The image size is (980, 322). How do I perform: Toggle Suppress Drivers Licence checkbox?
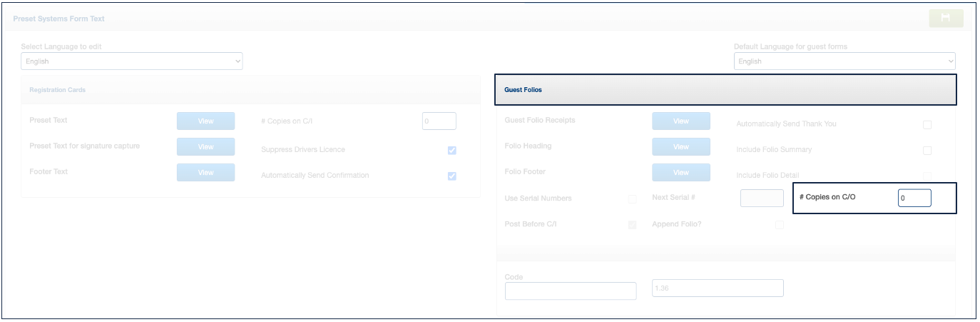point(451,151)
